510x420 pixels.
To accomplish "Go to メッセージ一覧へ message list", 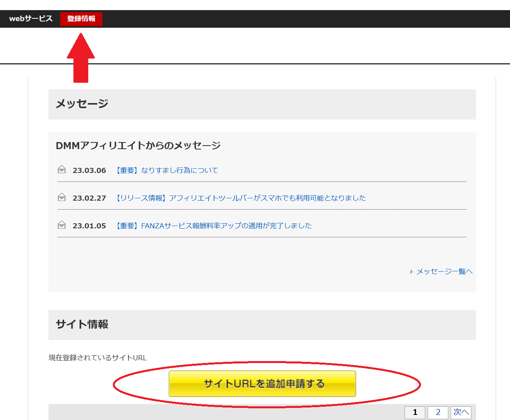I will [444, 271].
